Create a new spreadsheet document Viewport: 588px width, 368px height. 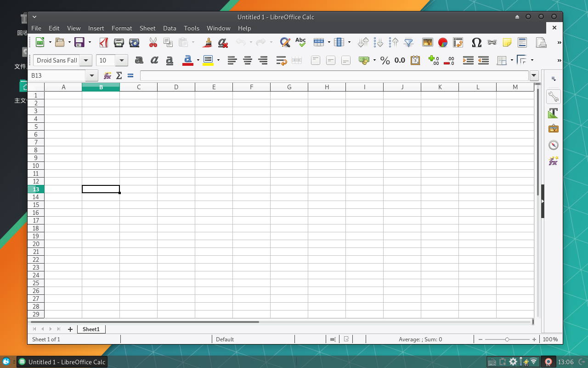(x=40, y=42)
